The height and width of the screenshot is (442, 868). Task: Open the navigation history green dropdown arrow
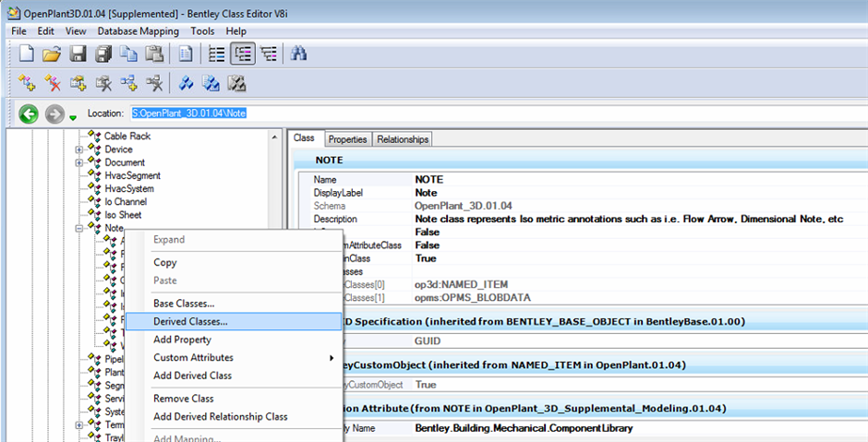pyautogui.click(x=73, y=117)
